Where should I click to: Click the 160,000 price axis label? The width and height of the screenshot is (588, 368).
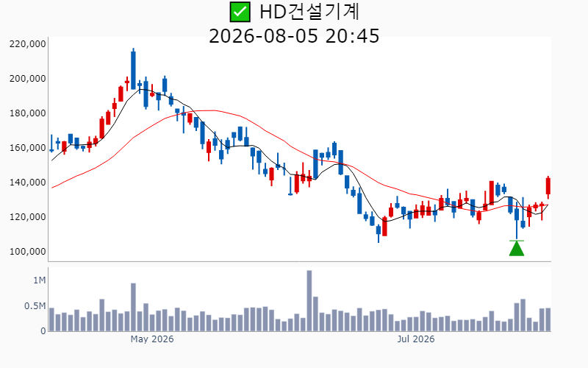pos(27,148)
